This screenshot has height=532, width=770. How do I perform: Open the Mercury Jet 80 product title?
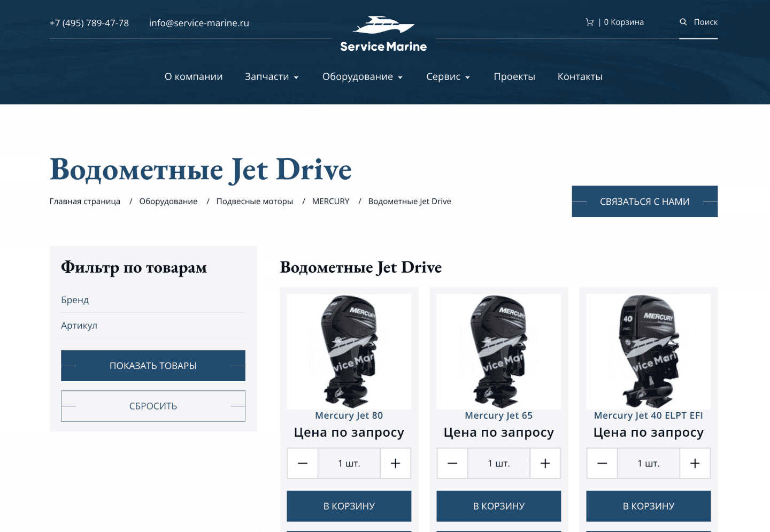[349, 415]
